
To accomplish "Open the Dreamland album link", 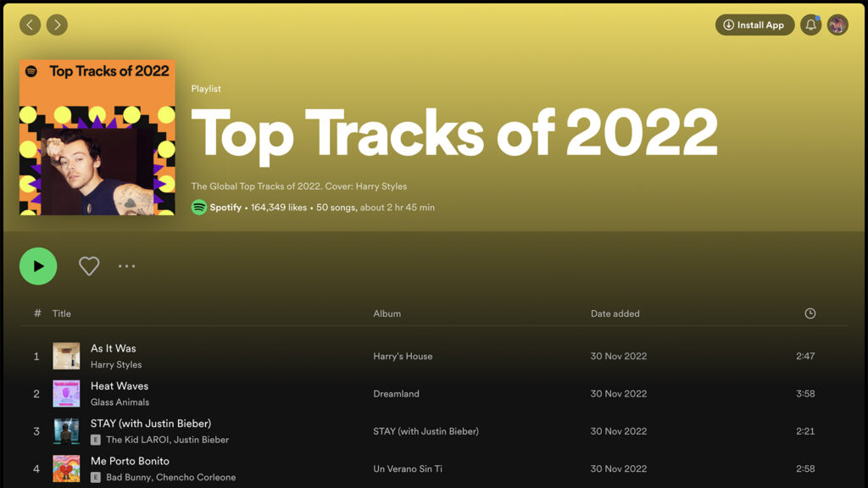I will pyautogui.click(x=397, y=394).
